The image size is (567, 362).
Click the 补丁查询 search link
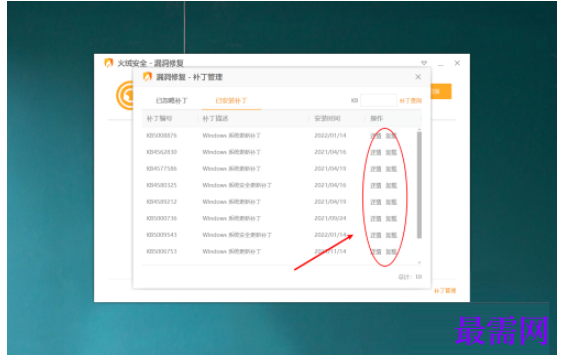(410, 101)
